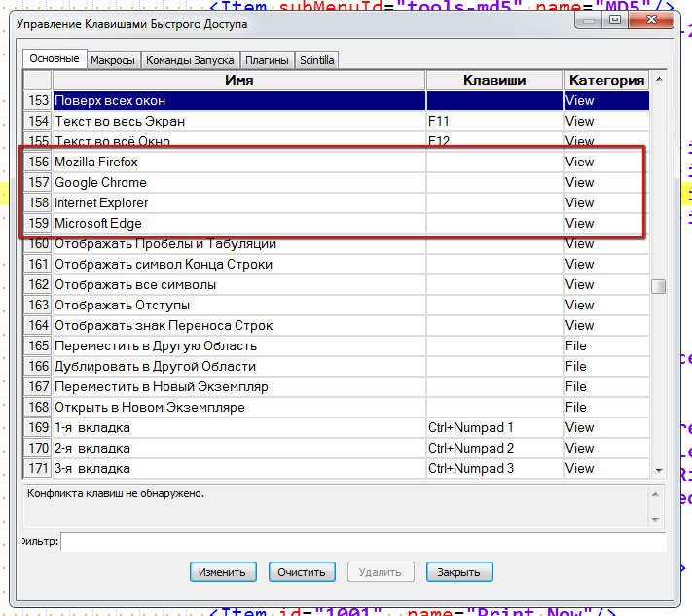
Task: Sort by the Клавиши column header
Action: 494,80
